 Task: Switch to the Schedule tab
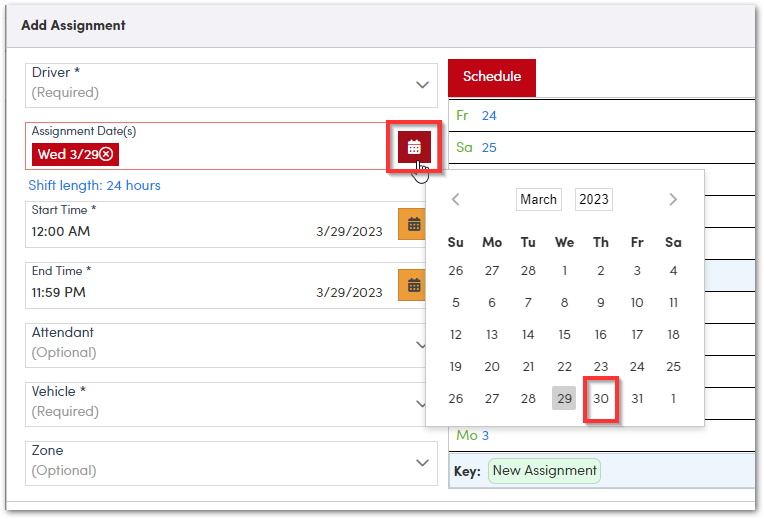click(x=492, y=77)
